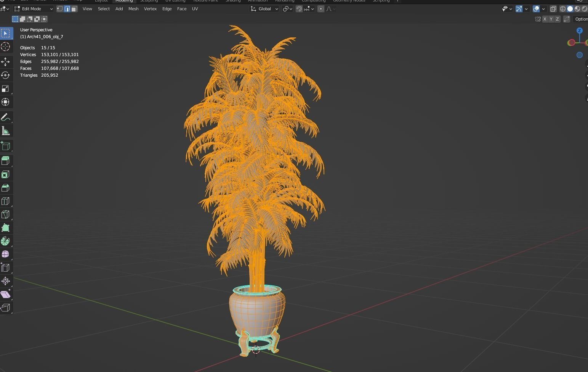Toggle viewport overlays
588x372 pixels.
click(536, 9)
